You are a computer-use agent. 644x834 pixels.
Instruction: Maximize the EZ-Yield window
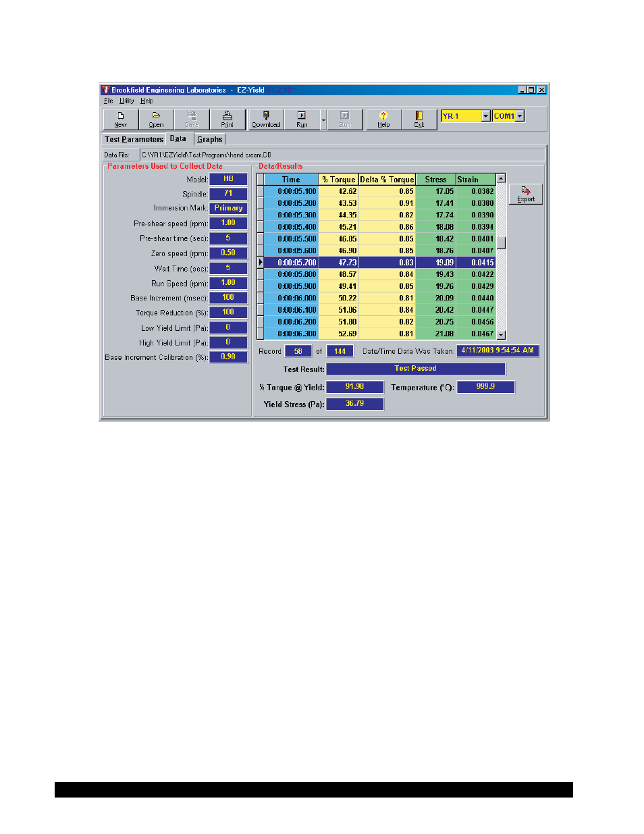coord(531,90)
